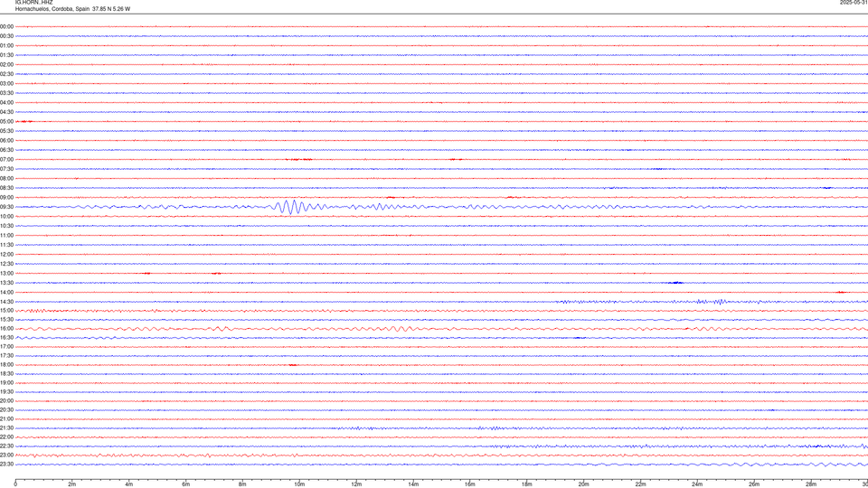Select the 28m axis tick label
The image size is (868, 488).
tap(811, 484)
